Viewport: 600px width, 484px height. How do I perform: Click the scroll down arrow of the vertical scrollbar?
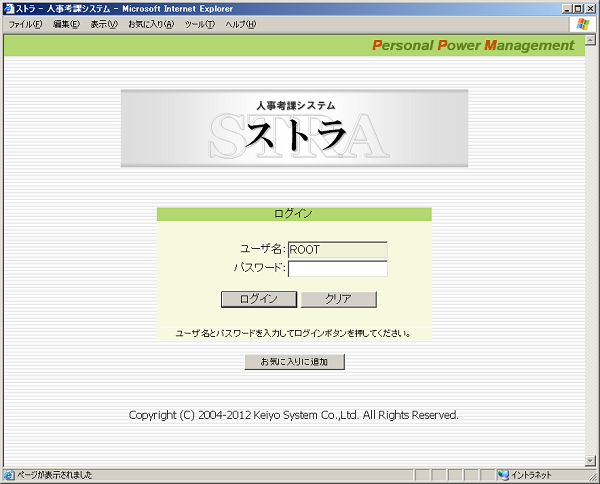pyautogui.click(x=590, y=461)
